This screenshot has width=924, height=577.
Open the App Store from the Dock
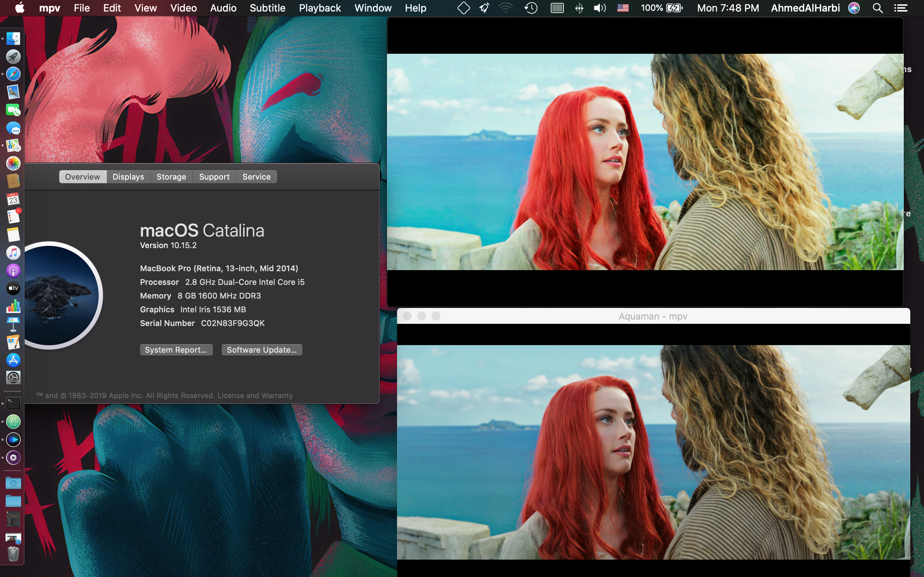click(x=13, y=360)
